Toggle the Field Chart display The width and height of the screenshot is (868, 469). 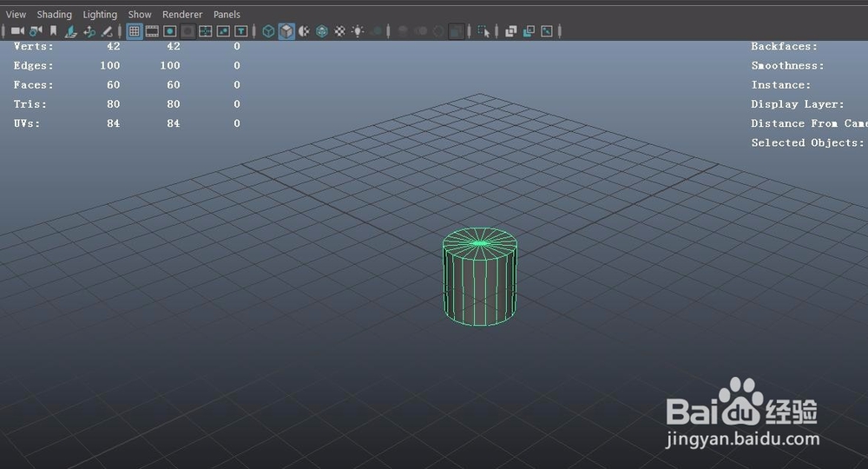[206, 31]
